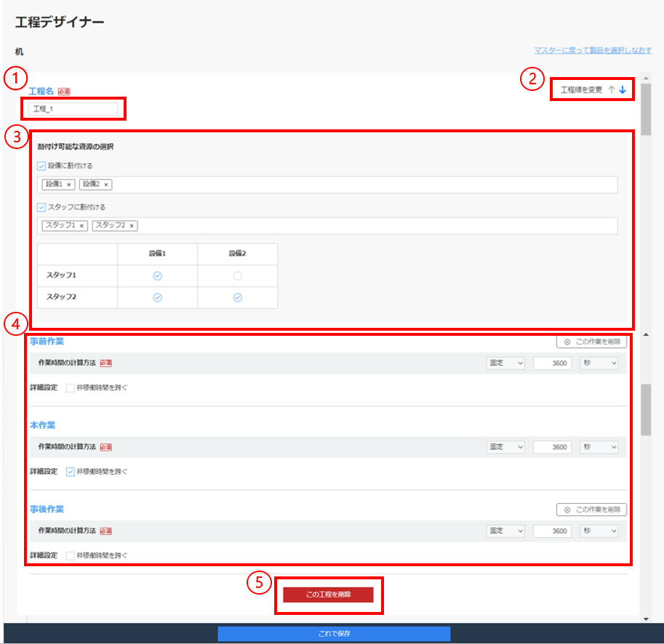Screen dimensions: 664x644
Task: Move process order down with the blue down arrow
Action: [x=623, y=89]
